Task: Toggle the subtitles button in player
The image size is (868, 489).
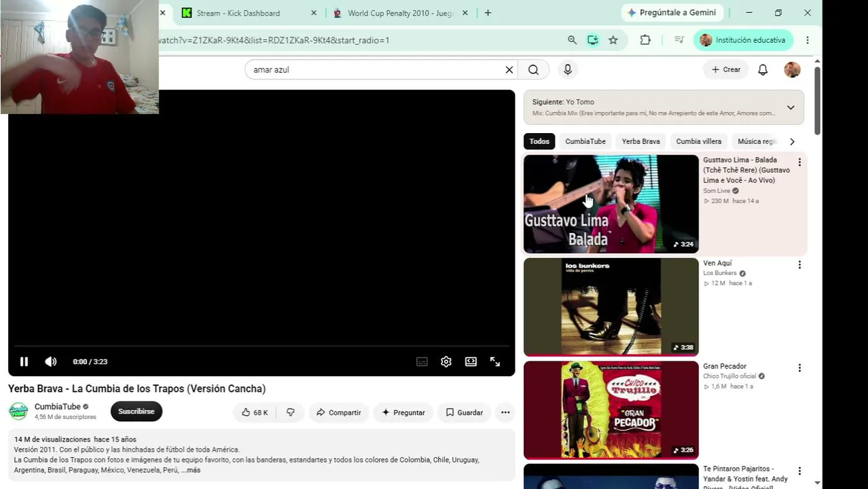Action: pyautogui.click(x=422, y=362)
